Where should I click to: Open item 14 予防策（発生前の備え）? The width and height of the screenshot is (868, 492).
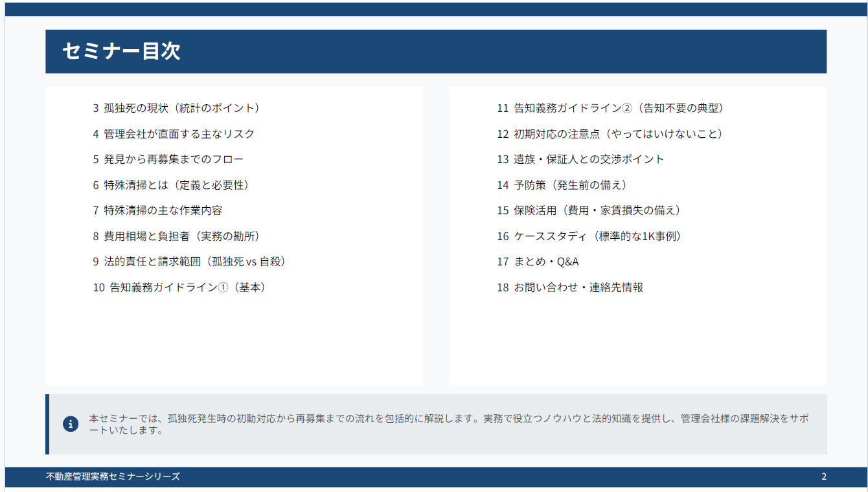tap(562, 185)
